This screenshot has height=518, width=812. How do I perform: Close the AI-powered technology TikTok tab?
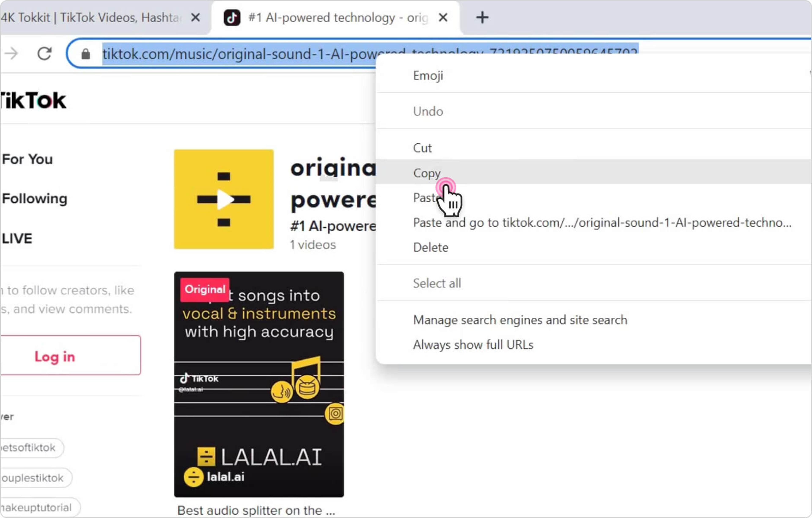[443, 18]
